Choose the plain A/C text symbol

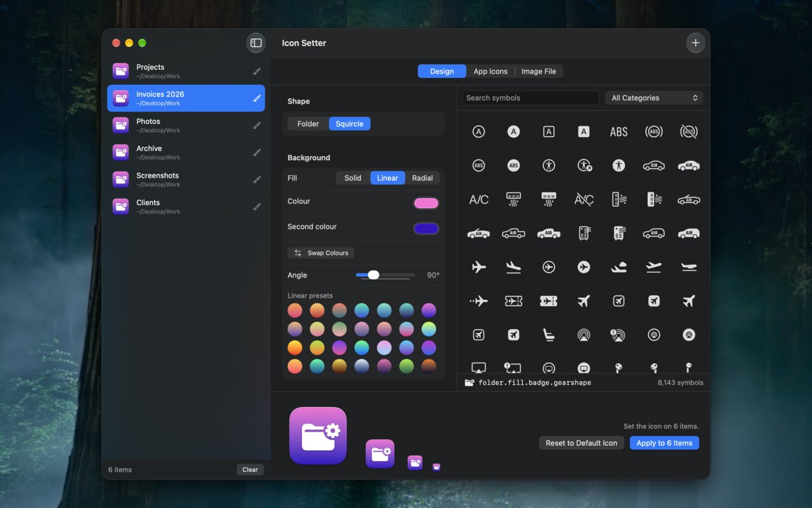point(479,199)
